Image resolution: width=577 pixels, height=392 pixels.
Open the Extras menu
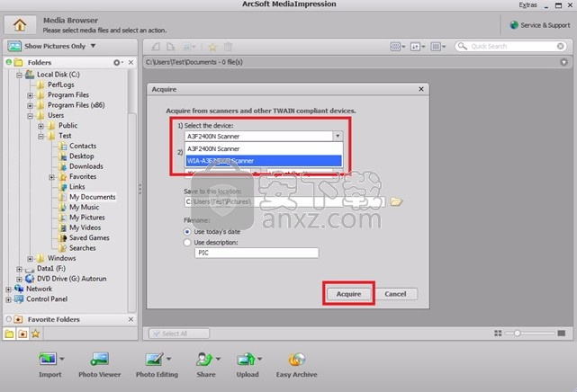point(527,5)
